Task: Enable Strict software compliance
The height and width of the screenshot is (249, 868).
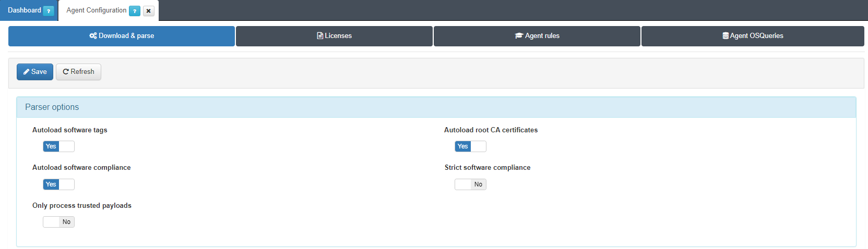Action: 470,184
